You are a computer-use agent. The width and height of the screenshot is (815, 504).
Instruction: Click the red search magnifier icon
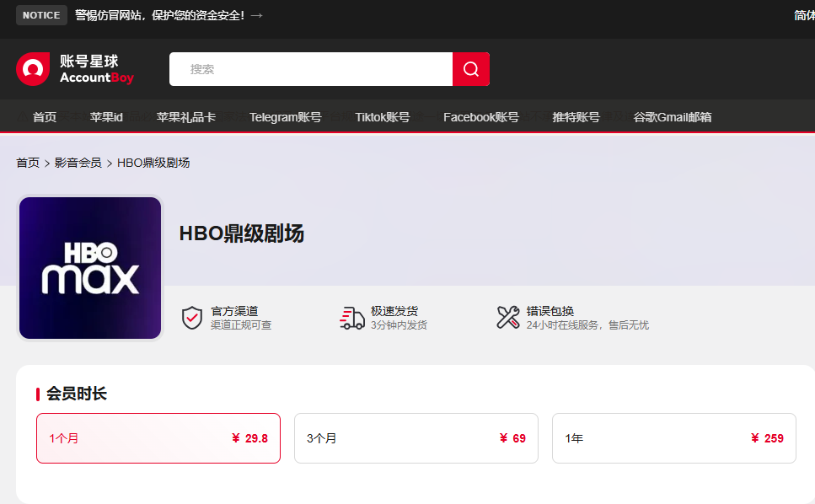(x=470, y=69)
